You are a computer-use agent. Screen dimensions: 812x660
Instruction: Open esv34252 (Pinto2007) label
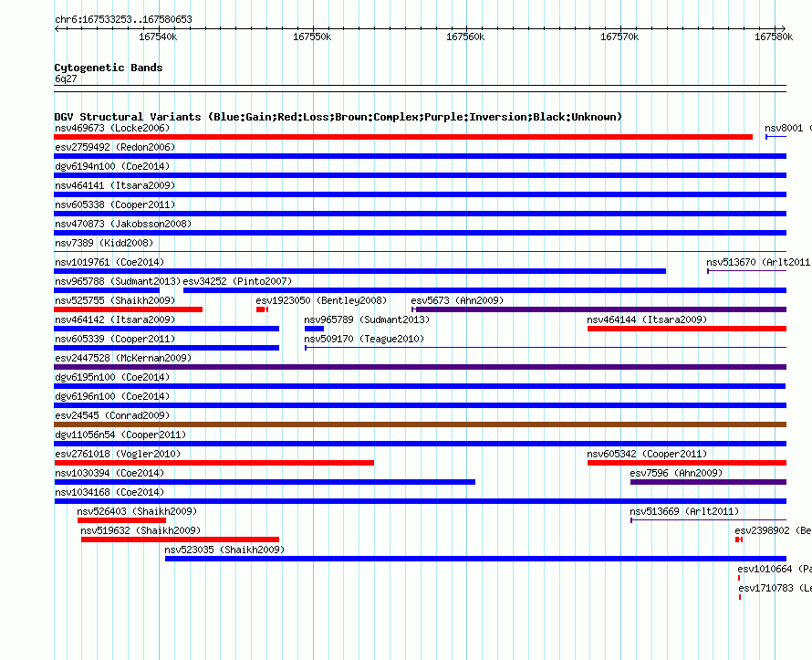pos(238,281)
